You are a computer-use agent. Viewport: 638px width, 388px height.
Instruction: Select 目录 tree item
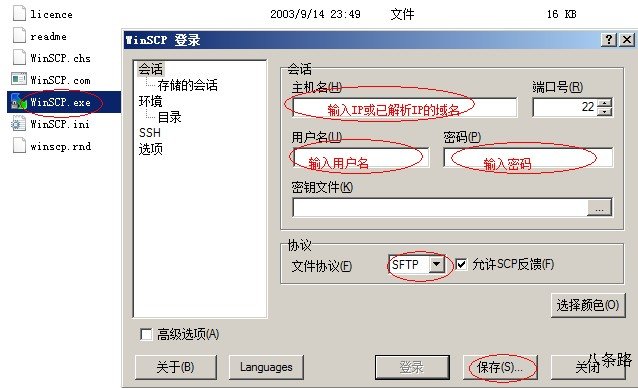[x=169, y=117]
